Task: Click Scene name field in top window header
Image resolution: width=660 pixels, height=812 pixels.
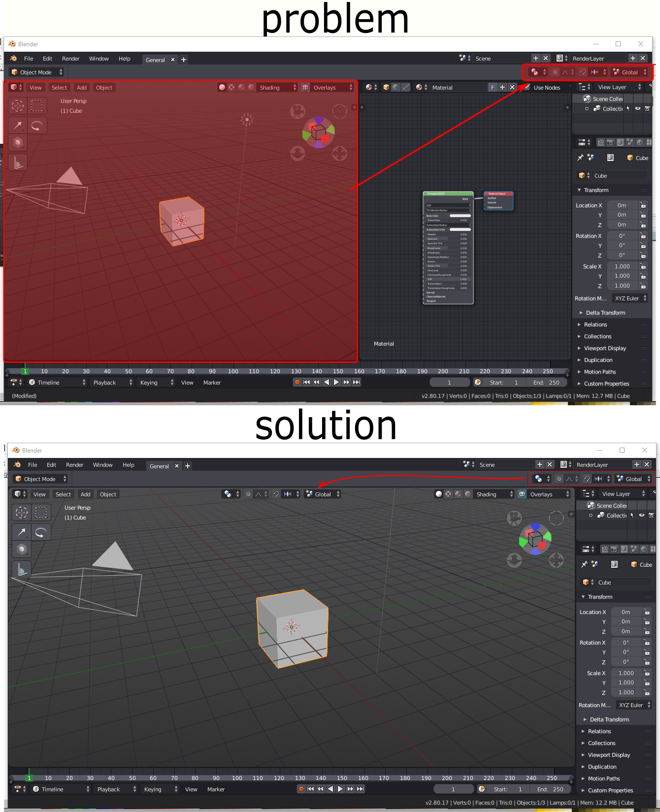Action: coord(501,59)
